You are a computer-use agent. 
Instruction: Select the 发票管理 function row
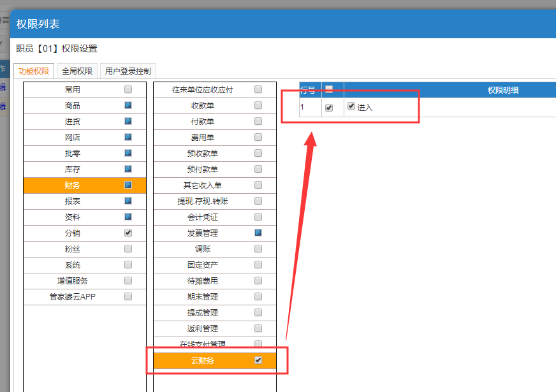pos(215,233)
